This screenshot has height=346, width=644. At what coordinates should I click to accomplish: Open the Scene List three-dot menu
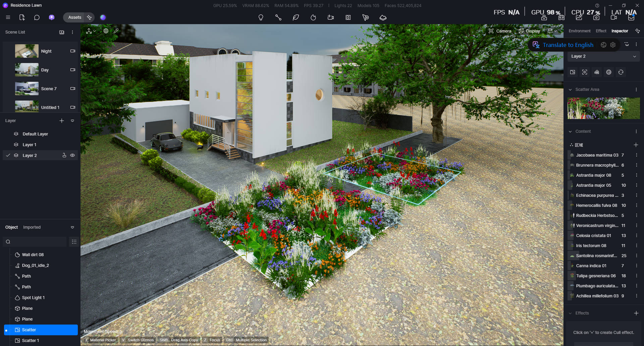(72, 32)
